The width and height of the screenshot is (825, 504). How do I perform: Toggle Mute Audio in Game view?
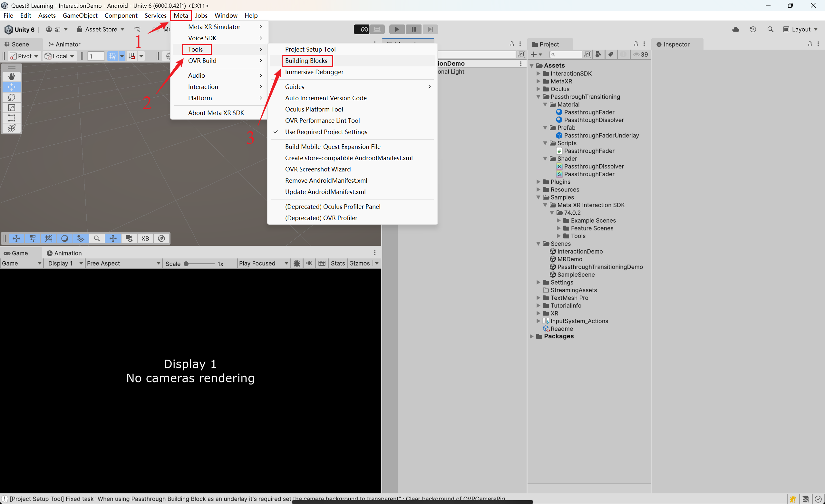309,264
